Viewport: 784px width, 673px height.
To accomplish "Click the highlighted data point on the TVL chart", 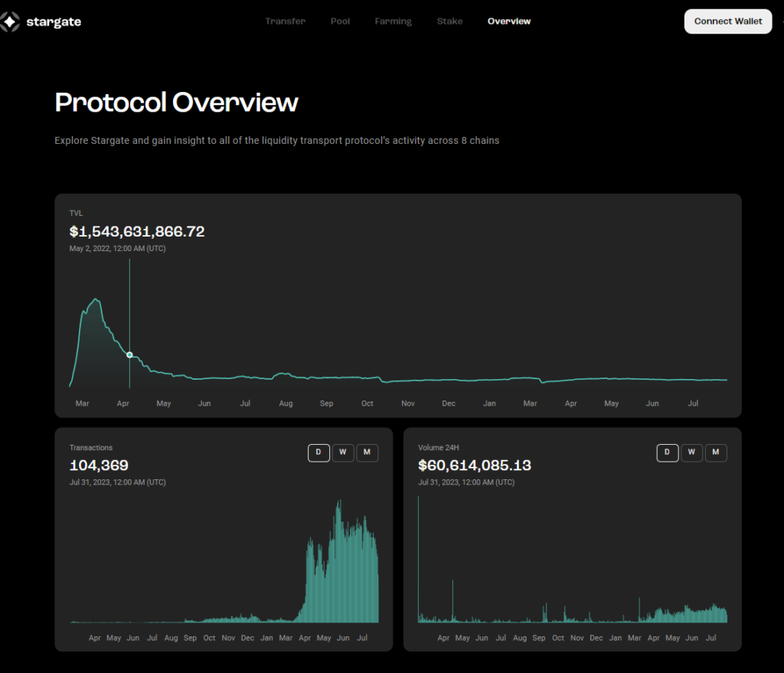I will click(x=129, y=354).
